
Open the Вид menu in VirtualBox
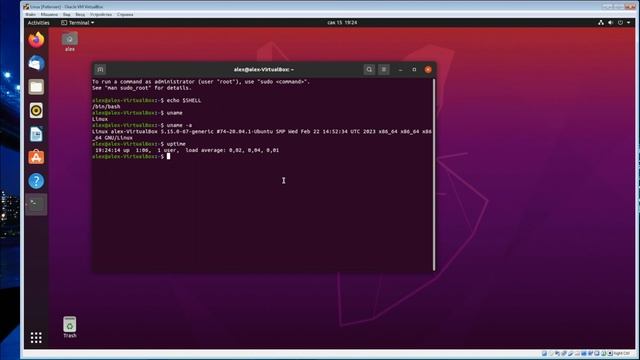pos(67,15)
